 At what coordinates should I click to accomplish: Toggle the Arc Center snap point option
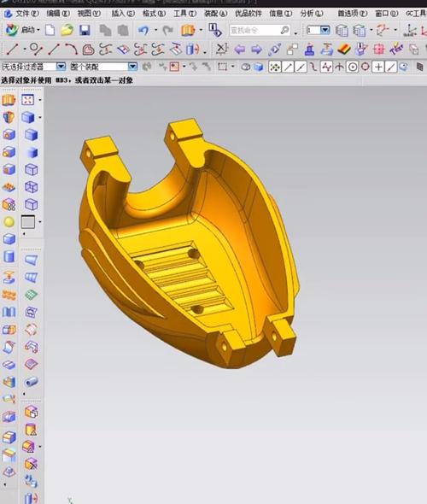click(x=353, y=67)
